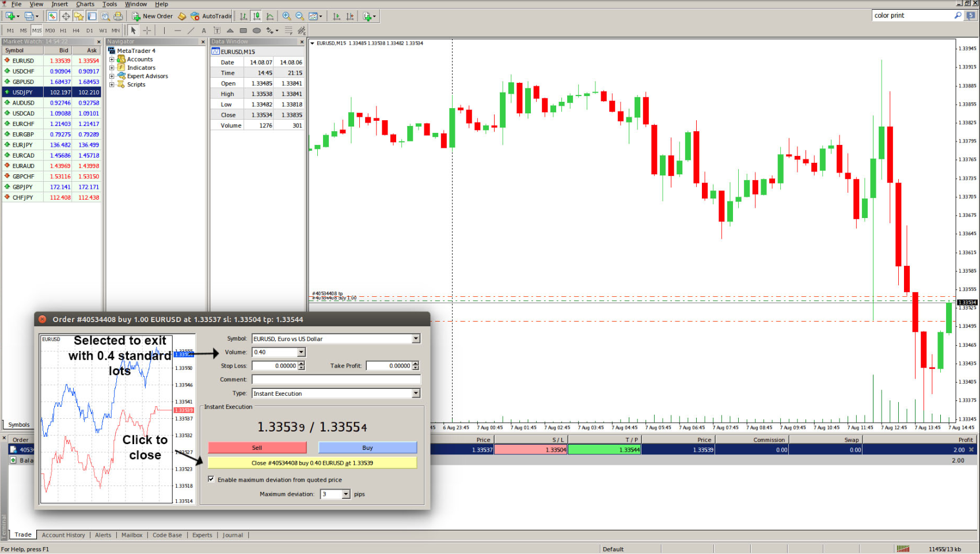Image resolution: width=980 pixels, height=554 pixels.
Task: Choose the draw ellipse shape tool
Action: [x=257, y=30]
